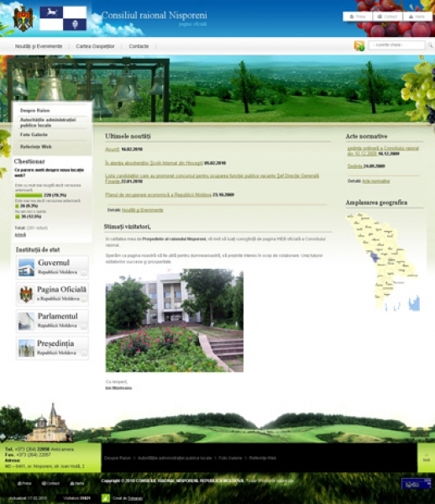Click the Acte normative details link
Image resolution: width=435 pixels, height=504 pixels.
click(x=376, y=181)
